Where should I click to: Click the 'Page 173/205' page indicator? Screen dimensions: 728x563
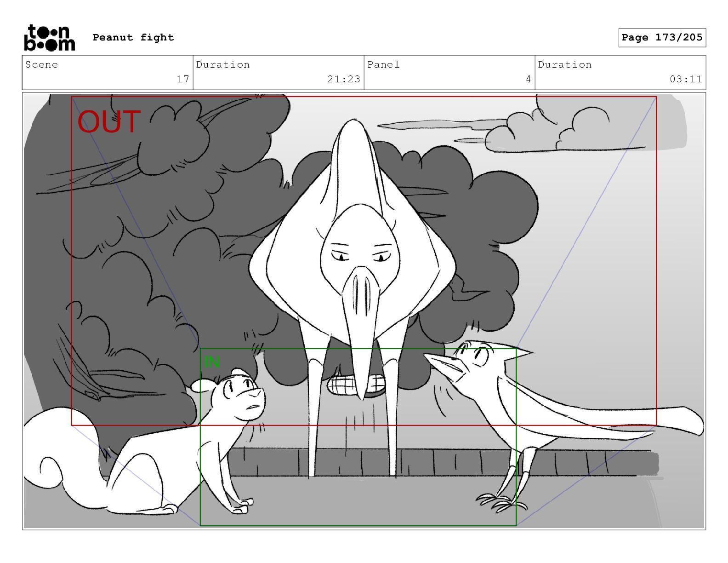(662, 37)
